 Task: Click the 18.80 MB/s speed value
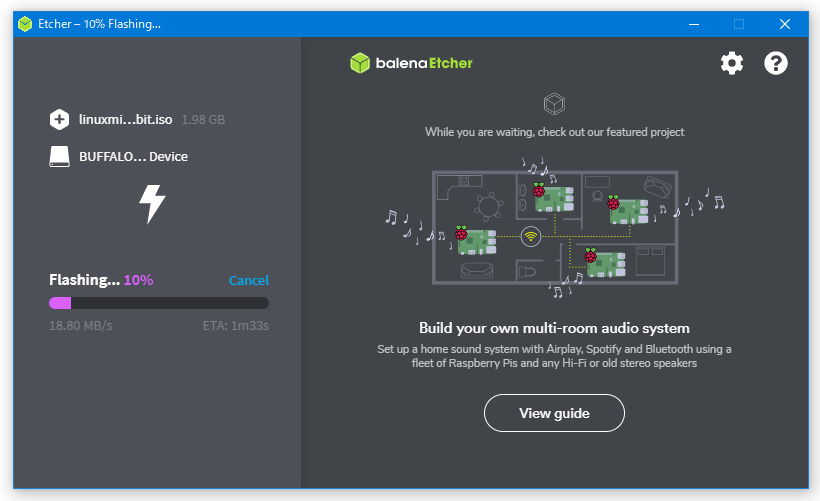pyautogui.click(x=81, y=326)
